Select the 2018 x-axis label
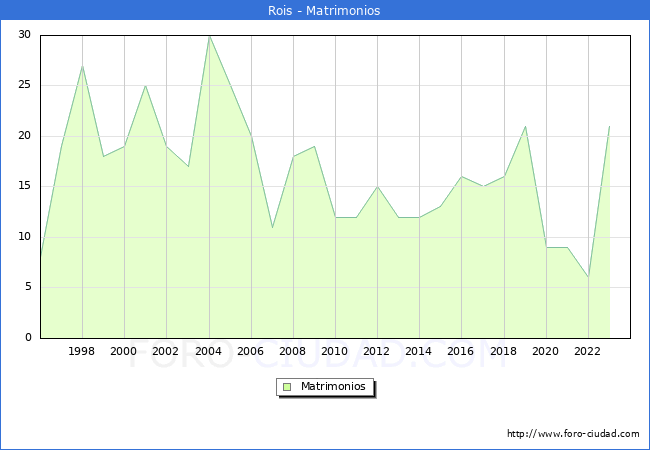This screenshot has height=450, width=650. [x=503, y=351]
